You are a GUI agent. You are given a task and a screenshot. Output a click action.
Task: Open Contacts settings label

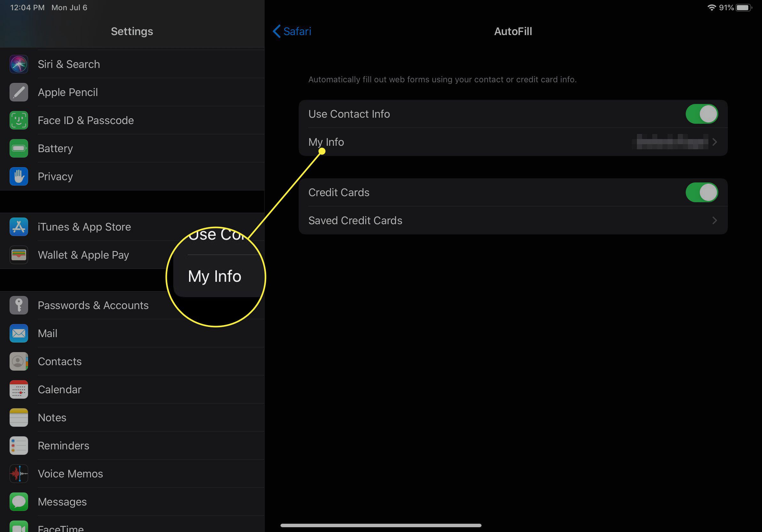pyautogui.click(x=60, y=361)
